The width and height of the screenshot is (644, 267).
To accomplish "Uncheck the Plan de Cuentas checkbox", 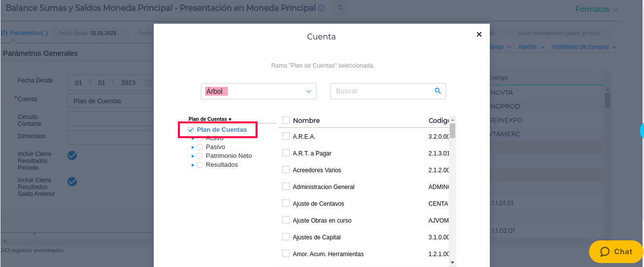I will coord(191,130).
